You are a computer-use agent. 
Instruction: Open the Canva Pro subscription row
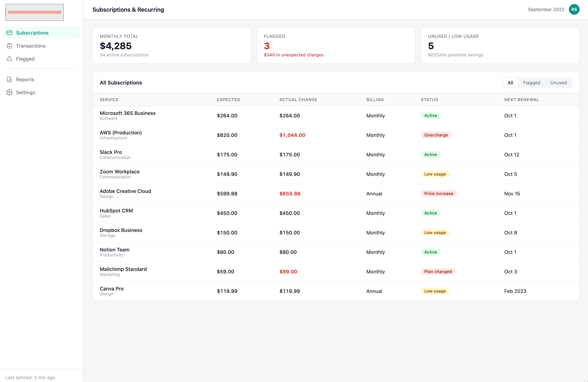tap(336, 291)
